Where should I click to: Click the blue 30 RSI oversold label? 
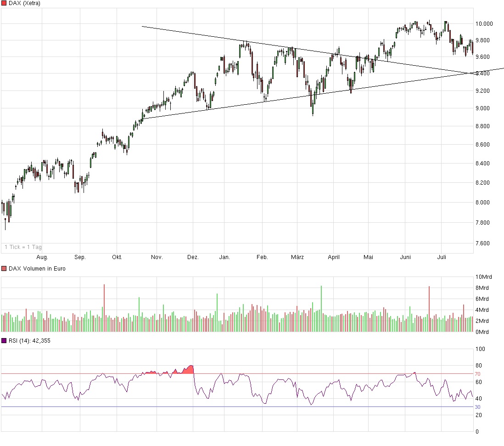[x=478, y=407]
